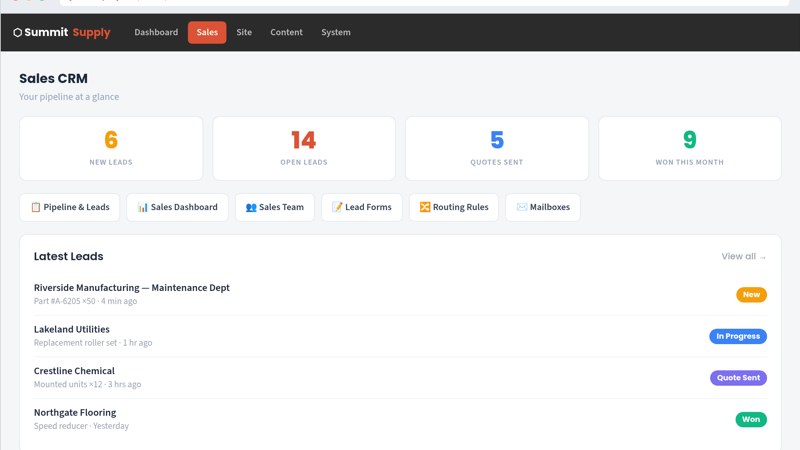The height and width of the screenshot is (450, 800).
Task: Open the Dashboard nav item
Action: tap(156, 32)
